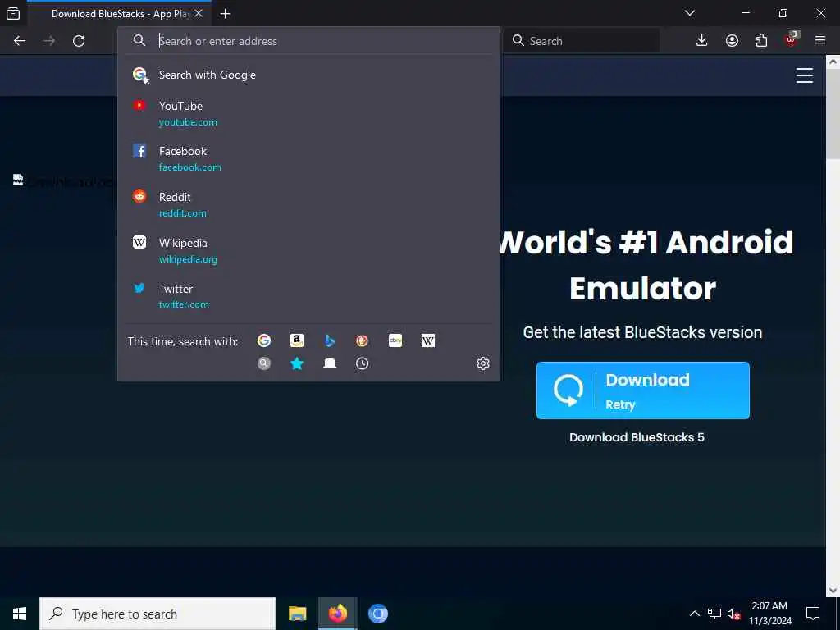840x630 pixels.
Task: Click scrollbar up arrow on page
Action: 833,62
